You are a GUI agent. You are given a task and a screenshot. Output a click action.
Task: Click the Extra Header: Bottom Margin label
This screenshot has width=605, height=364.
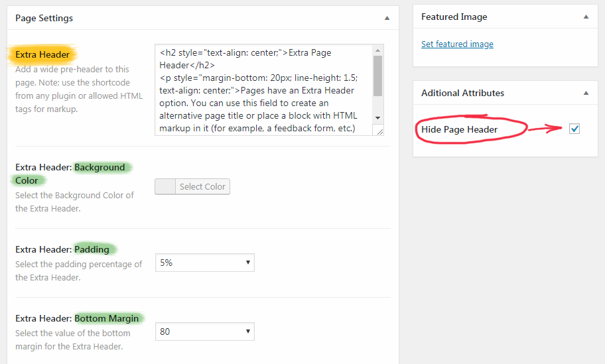pos(79,318)
